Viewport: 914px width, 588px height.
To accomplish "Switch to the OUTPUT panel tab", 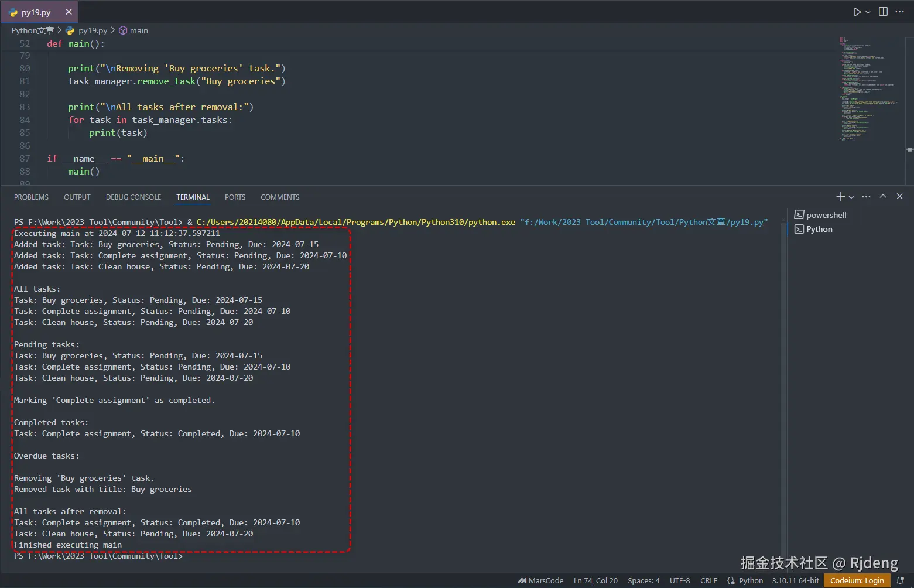I will click(77, 197).
